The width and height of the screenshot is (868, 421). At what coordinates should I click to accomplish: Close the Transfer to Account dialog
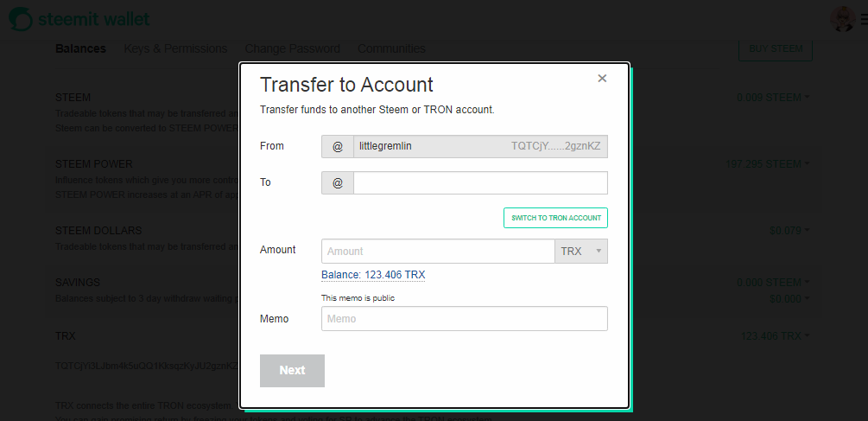tap(602, 79)
